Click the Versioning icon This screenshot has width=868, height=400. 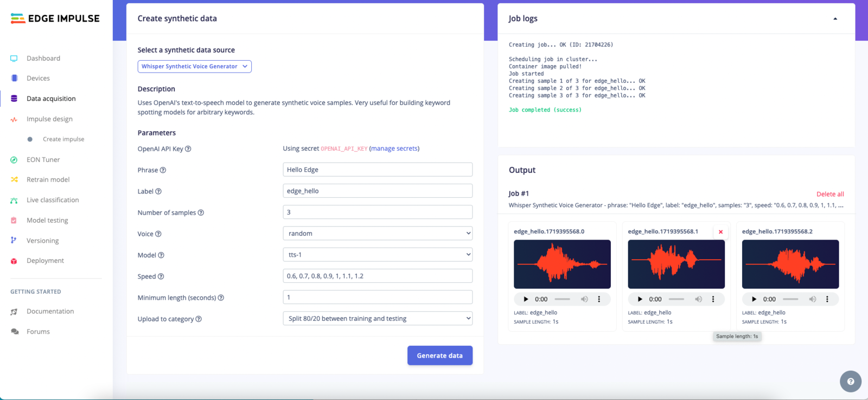[x=14, y=240]
